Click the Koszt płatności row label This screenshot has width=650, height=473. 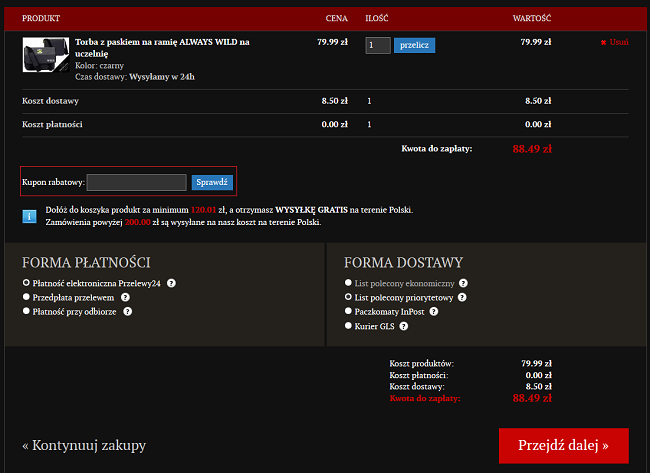tap(52, 124)
